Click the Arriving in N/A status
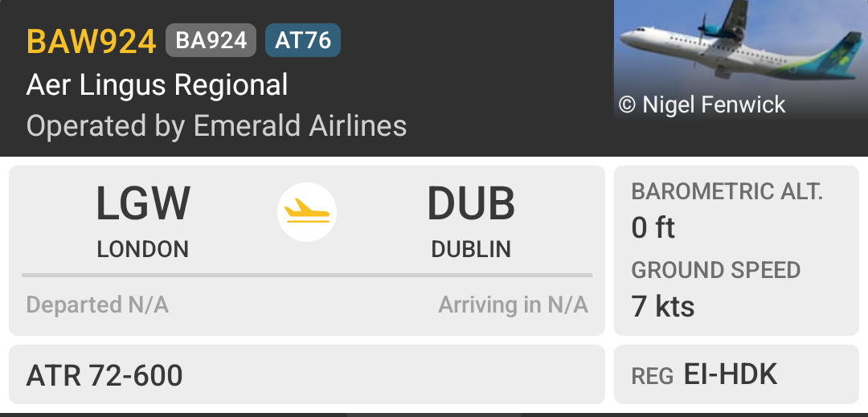The width and height of the screenshot is (868, 417). (x=513, y=305)
